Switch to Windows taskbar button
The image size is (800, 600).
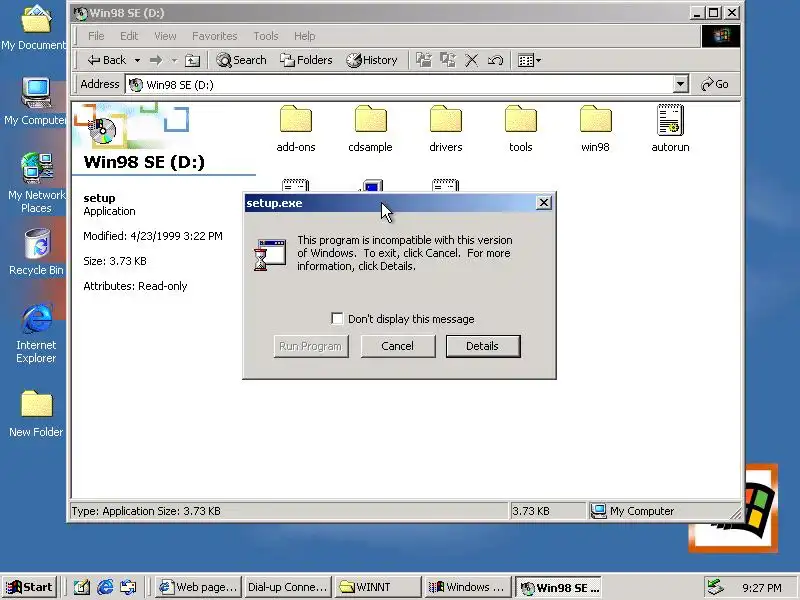467,587
